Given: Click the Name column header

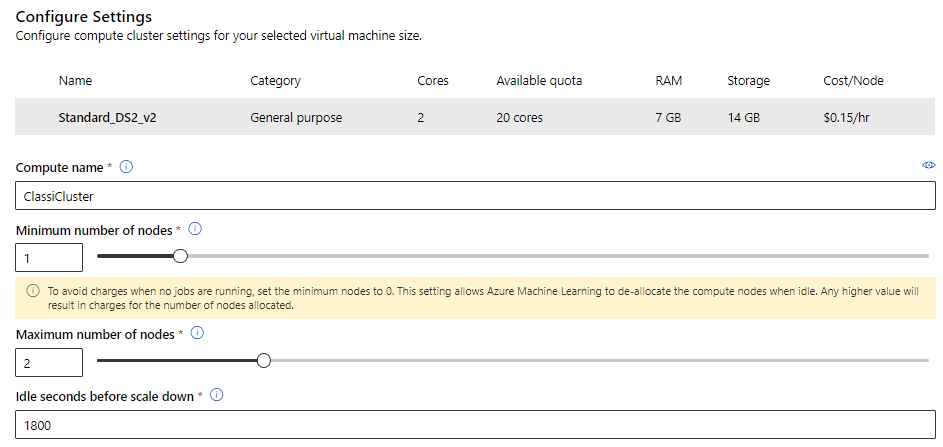Looking at the screenshot, I should pyautogui.click(x=75, y=80).
